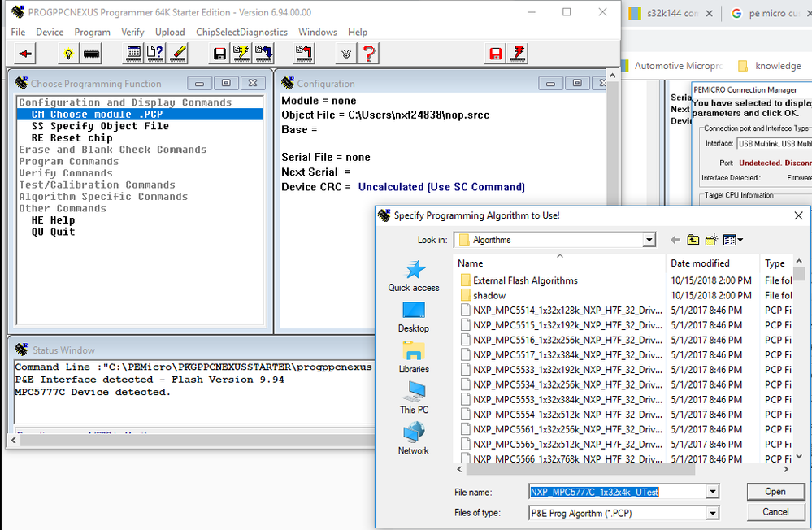This screenshot has height=530, width=812.
Task: Click the yellow lightning program icon
Action: point(241,54)
